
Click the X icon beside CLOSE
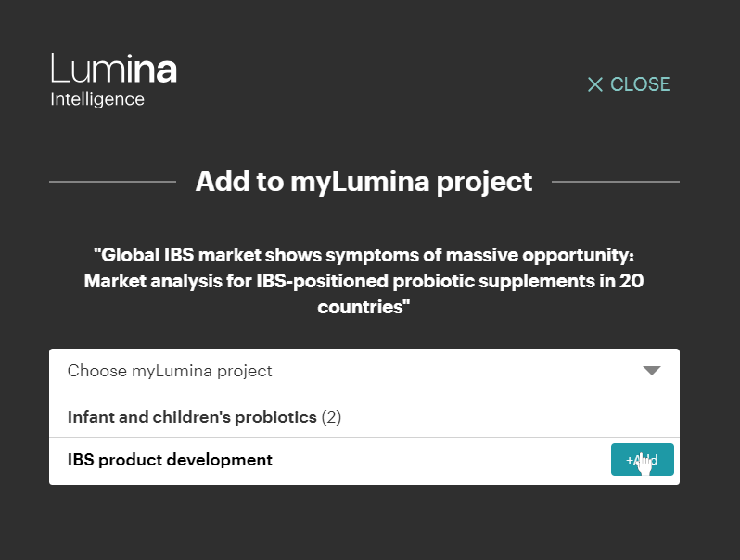(x=595, y=84)
